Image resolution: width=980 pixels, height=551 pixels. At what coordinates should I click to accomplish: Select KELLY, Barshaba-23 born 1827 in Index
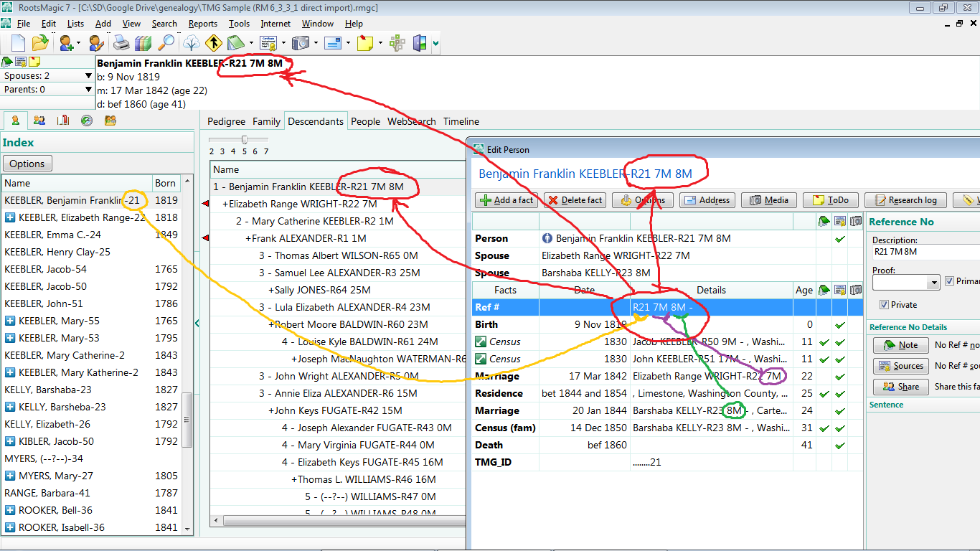tap(92, 390)
